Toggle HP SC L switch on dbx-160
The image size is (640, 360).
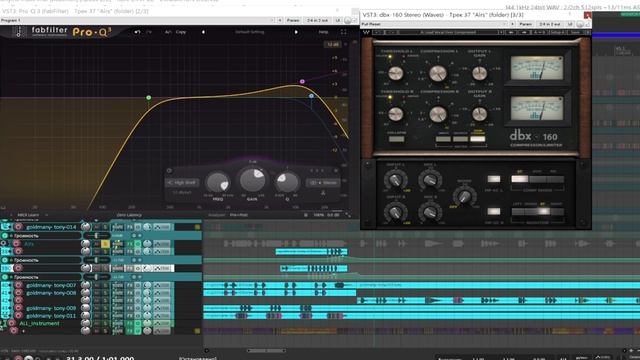(x=494, y=179)
